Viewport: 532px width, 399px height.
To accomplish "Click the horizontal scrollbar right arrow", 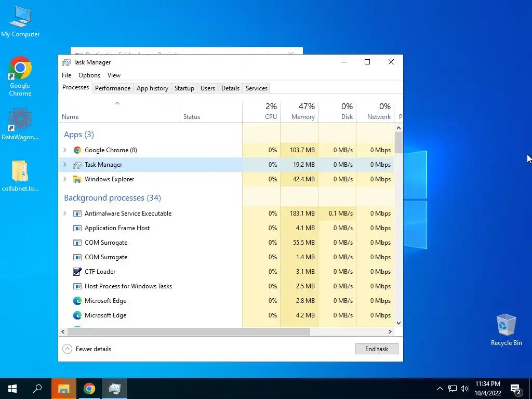I will pyautogui.click(x=390, y=331).
